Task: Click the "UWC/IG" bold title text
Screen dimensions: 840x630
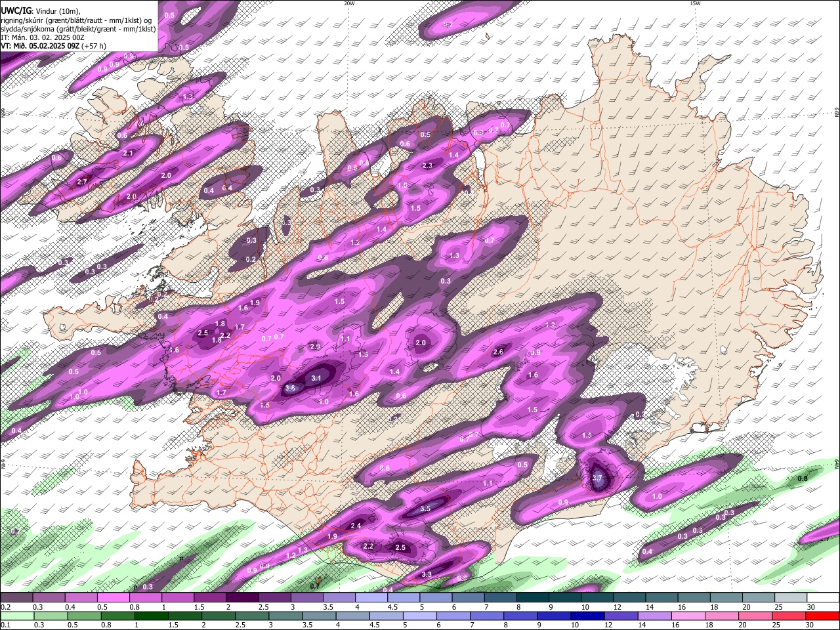Action: click(16, 11)
